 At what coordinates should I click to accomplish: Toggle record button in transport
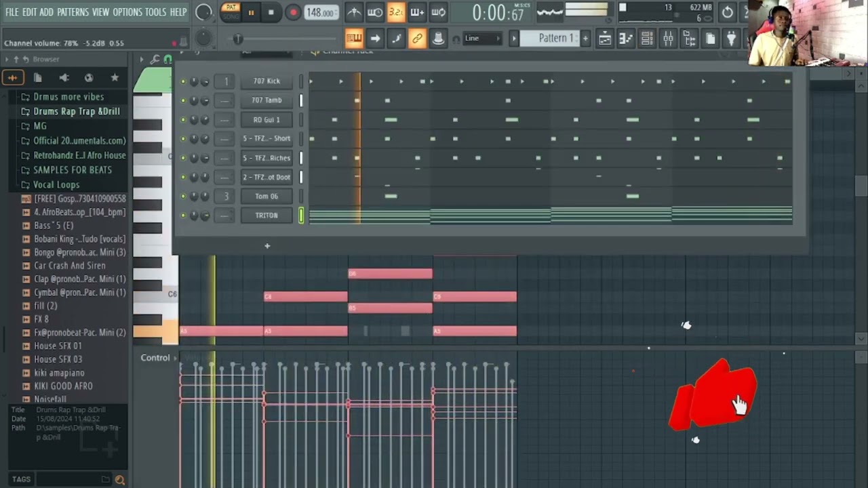pyautogui.click(x=293, y=12)
